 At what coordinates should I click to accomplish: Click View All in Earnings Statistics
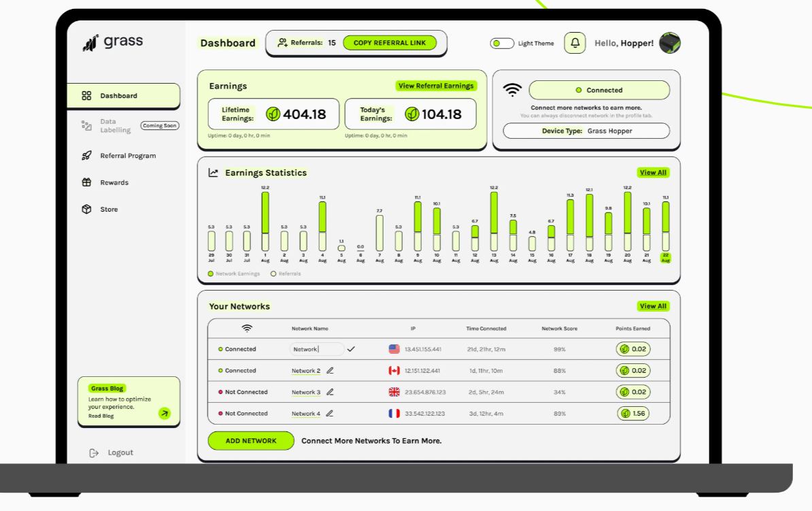653,173
